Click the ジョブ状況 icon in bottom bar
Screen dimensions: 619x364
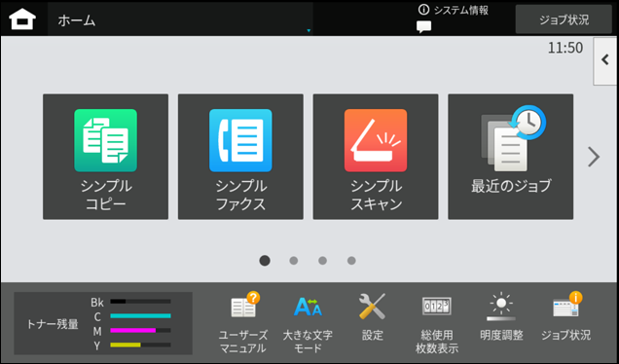coord(565,317)
